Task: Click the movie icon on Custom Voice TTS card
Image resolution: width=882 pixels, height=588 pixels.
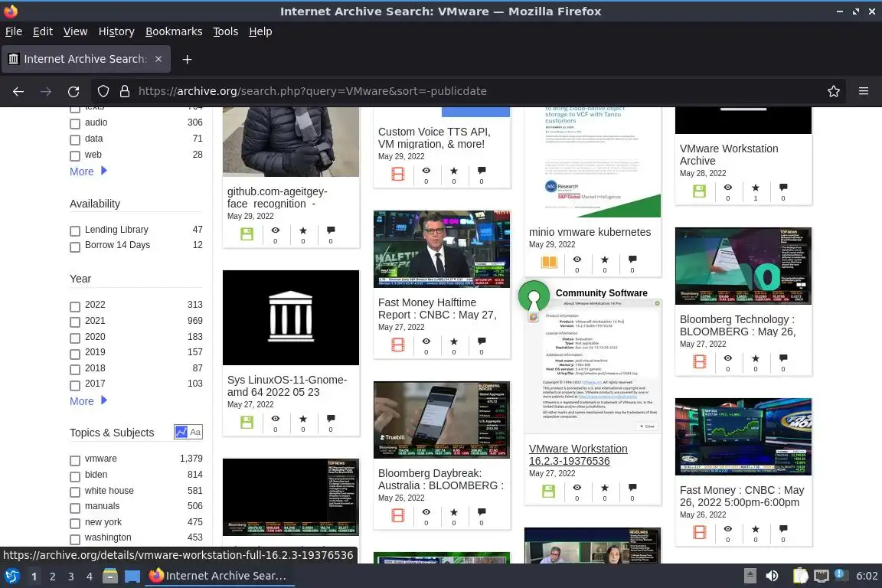Action: tap(397, 174)
